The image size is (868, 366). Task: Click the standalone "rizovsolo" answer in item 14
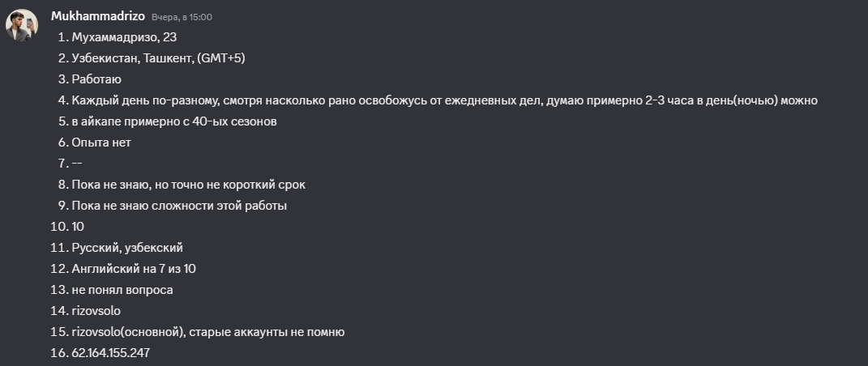tap(98, 311)
